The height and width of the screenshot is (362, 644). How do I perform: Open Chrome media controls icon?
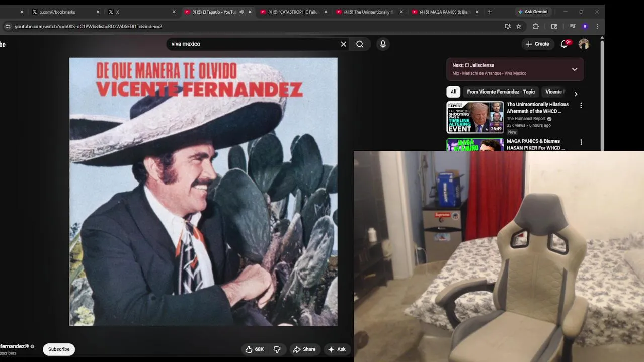click(x=573, y=26)
